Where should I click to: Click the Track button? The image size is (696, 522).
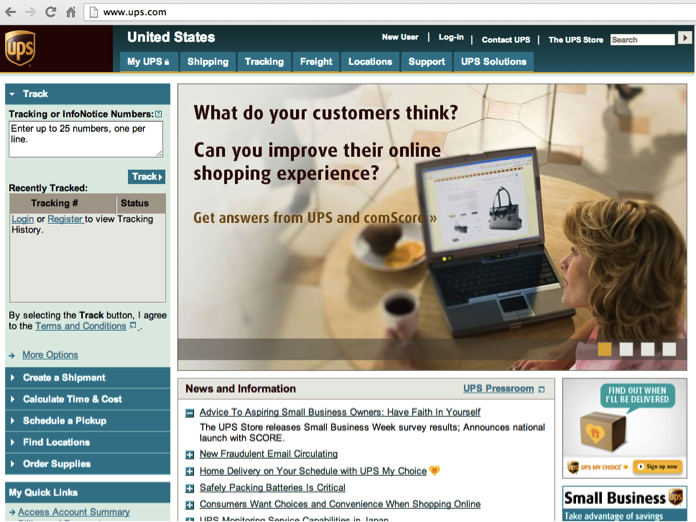[146, 177]
